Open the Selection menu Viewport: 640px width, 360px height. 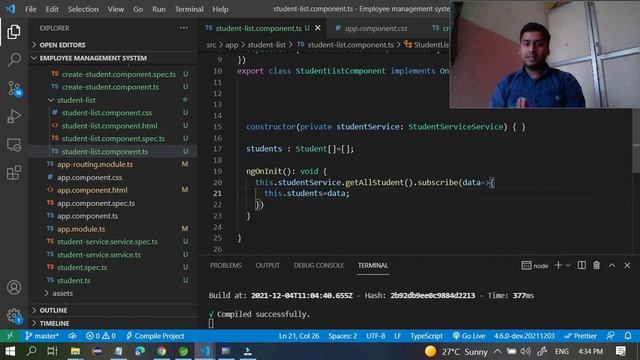[x=83, y=9]
